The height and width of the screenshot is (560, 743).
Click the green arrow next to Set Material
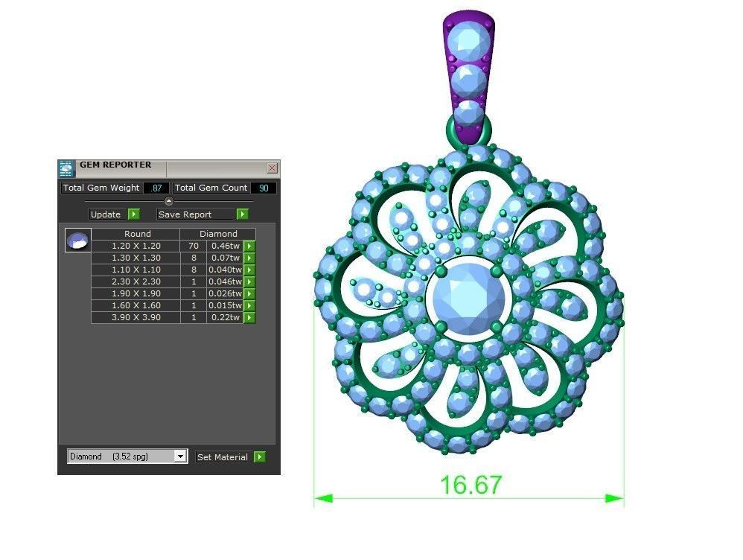pyautogui.click(x=260, y=457)
